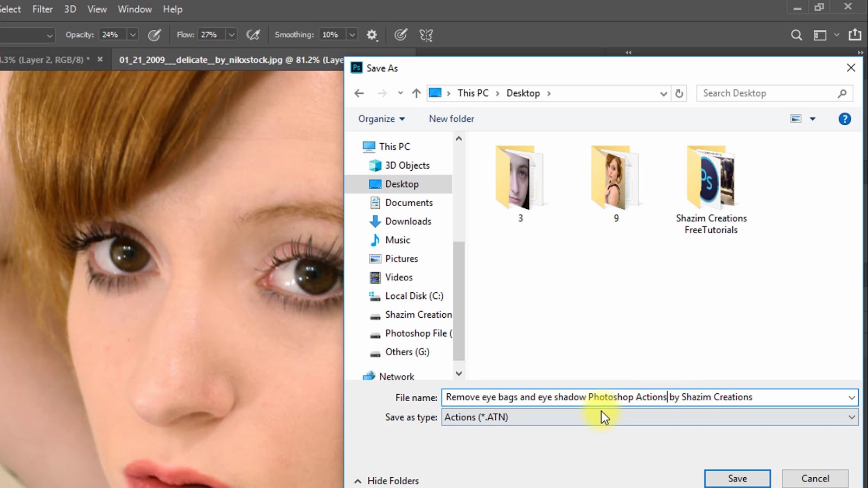Viewport: 868px width, 488px height.
Task: Select This PC in the navigation tree
Action: coord(394,146)
